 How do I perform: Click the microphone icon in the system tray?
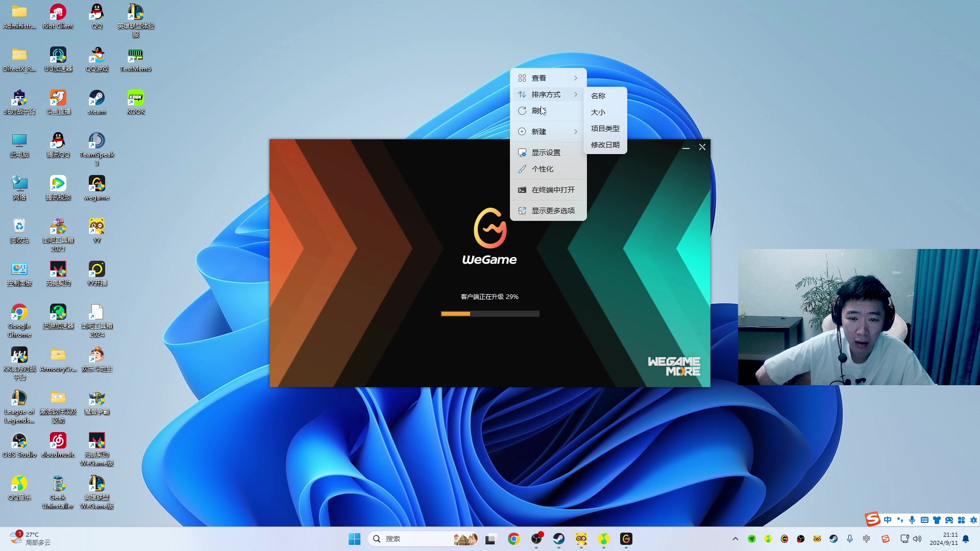click(850, 539)
